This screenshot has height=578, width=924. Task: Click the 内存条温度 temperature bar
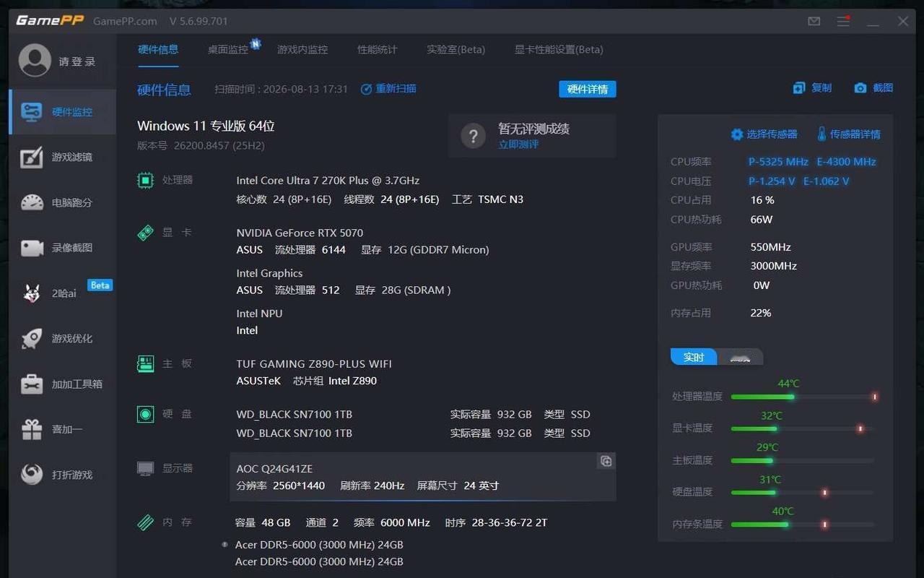(x=803, y=524)
